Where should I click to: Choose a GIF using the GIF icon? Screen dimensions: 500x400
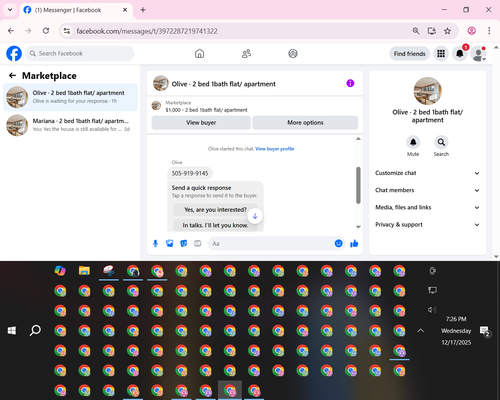click(198, 244)
